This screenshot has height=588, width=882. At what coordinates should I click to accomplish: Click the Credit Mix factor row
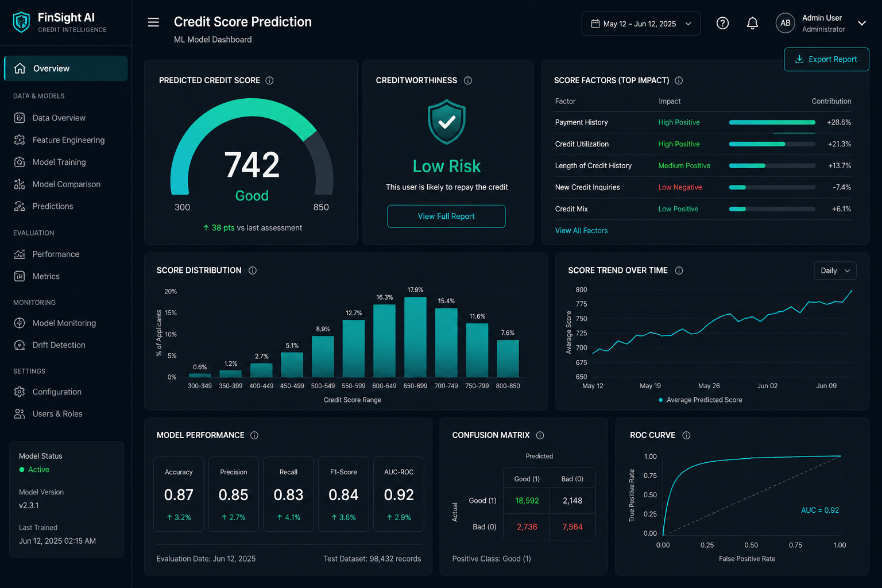click(703, 209)
